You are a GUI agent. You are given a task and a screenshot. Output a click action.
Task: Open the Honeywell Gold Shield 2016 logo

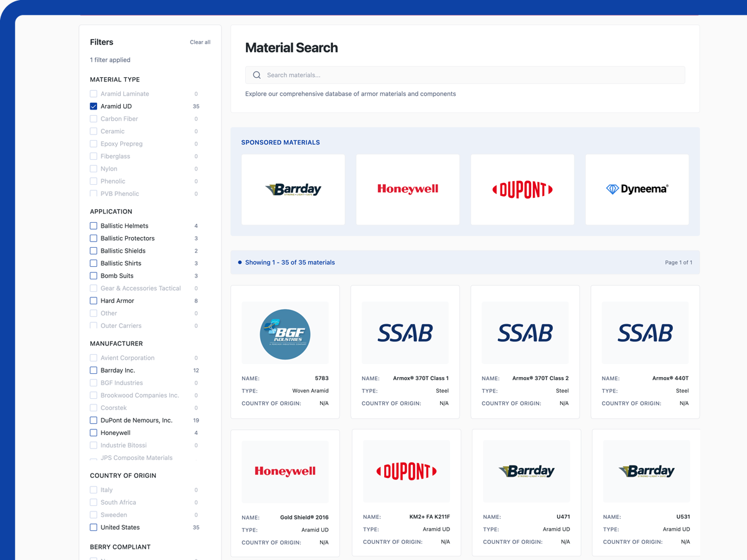285,472
